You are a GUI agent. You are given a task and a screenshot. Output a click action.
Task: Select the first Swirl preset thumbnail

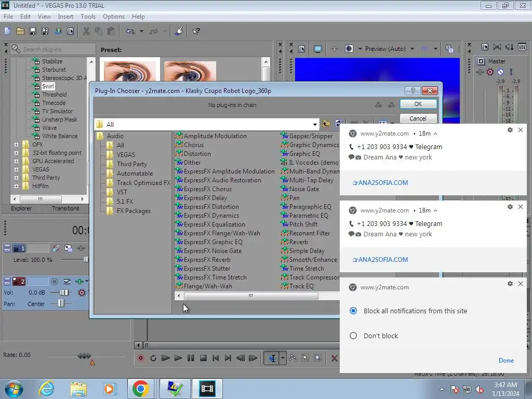point(129,71)
